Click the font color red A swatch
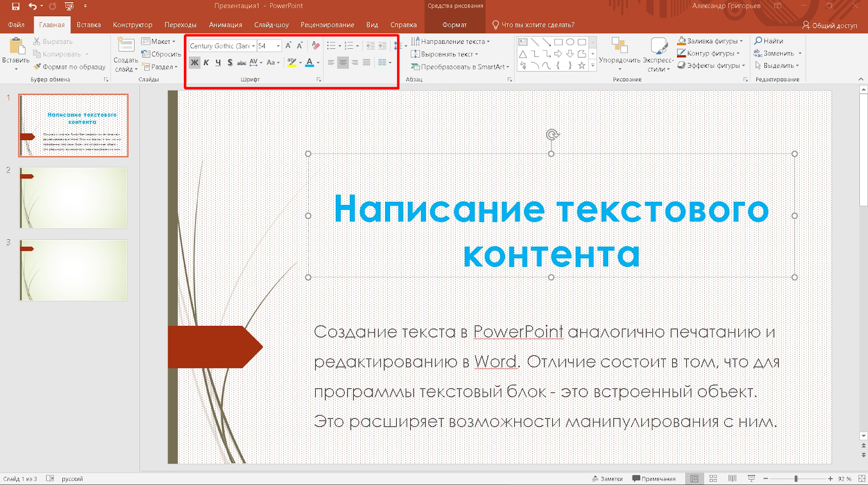The height and width of the screenshot is (485, 868). 309,63
